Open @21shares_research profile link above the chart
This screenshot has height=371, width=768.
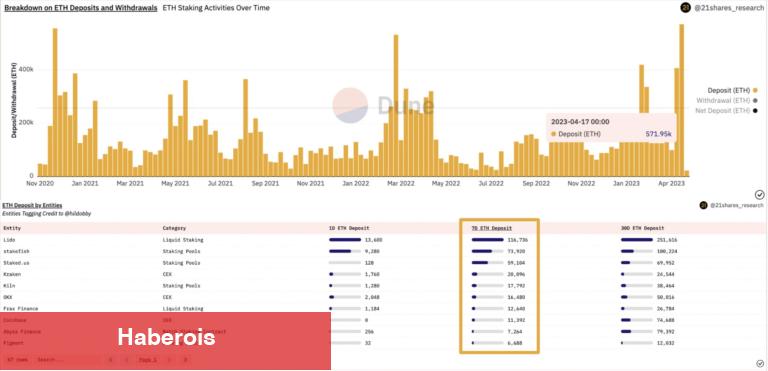[x=728, y=8]
